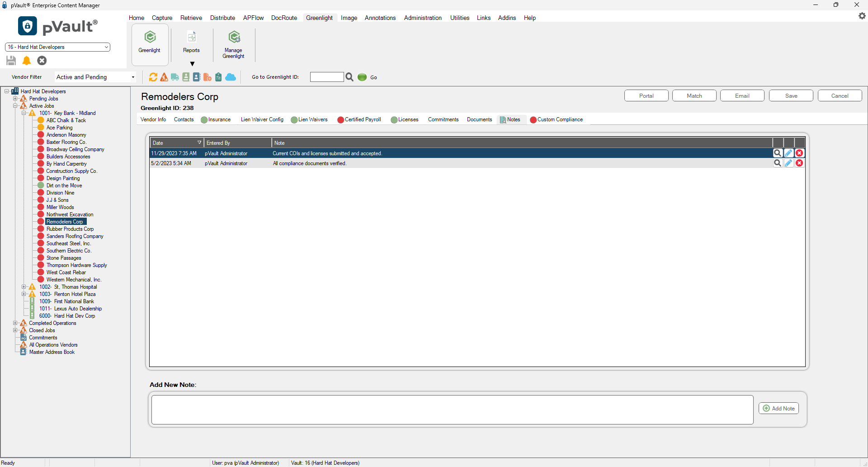Collapse the Active Jobs tree node

15,106
